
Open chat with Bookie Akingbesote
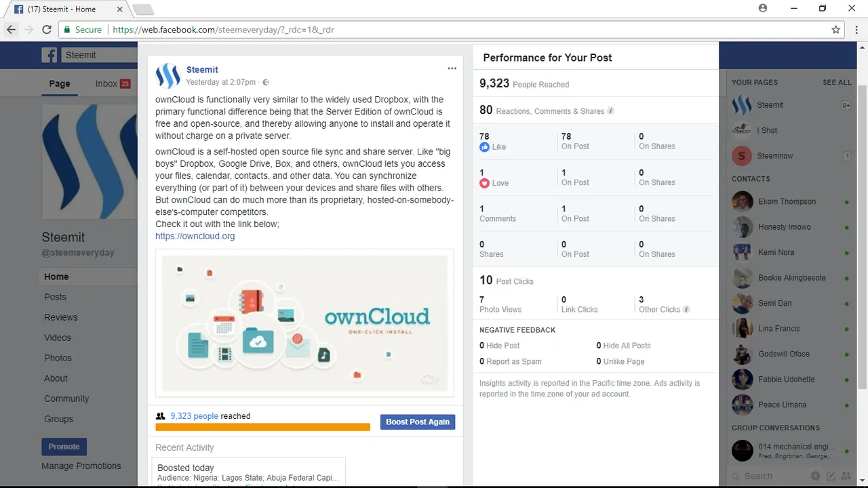tap(791, 278)
